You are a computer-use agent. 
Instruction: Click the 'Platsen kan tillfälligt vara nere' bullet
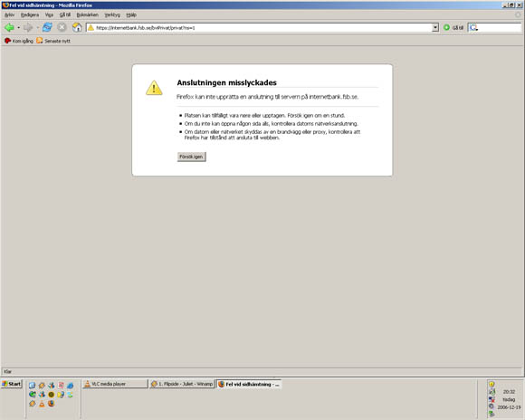[x=264, y=115]
